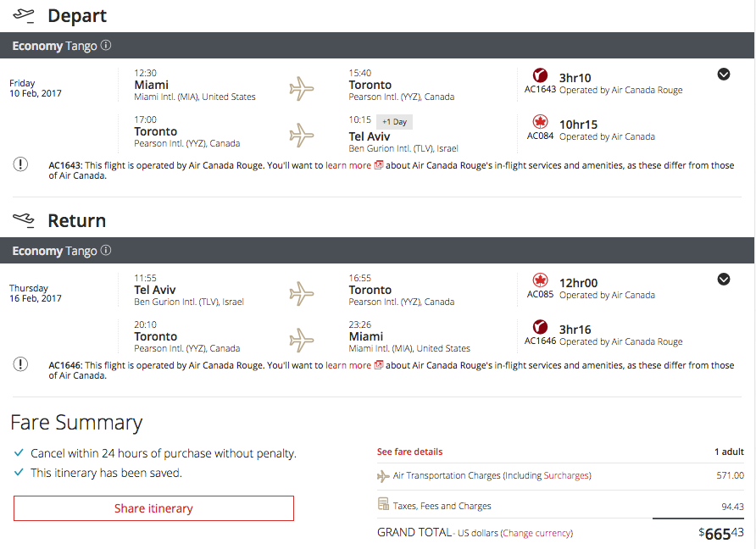Viewport: 756px width, 549px height.
Task: Click the warning icon beside the AC1643 notice
Action: (20, 164)
